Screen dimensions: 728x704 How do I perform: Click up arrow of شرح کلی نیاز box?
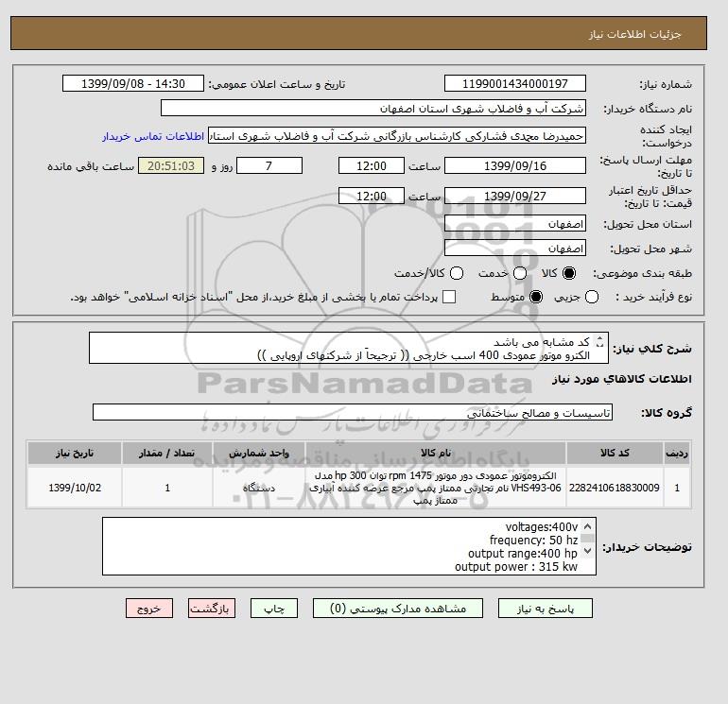tap(599, 339)
